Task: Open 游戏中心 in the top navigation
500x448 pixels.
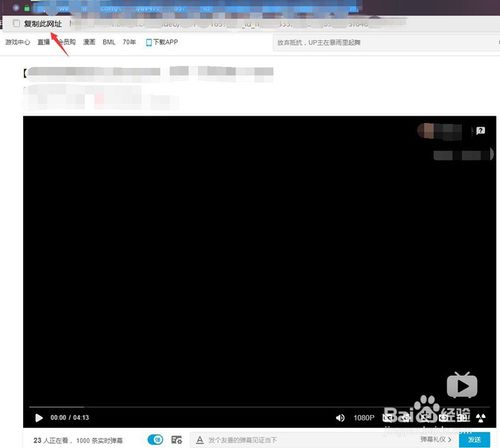Action: (17, 42)
